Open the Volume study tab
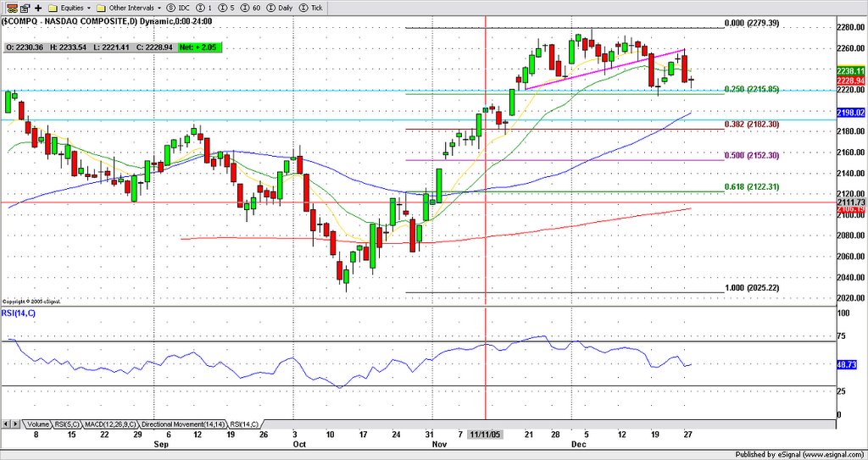 (x=37, y=424)
